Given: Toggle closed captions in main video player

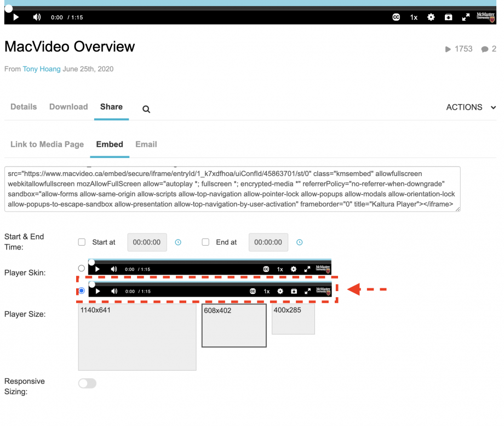Looking at the screenshot, I should click(396, 17).
